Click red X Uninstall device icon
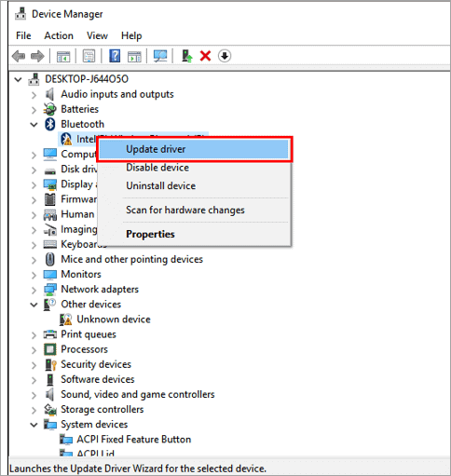This screenshot has height=476, width=451. click(x=205, y=56)
